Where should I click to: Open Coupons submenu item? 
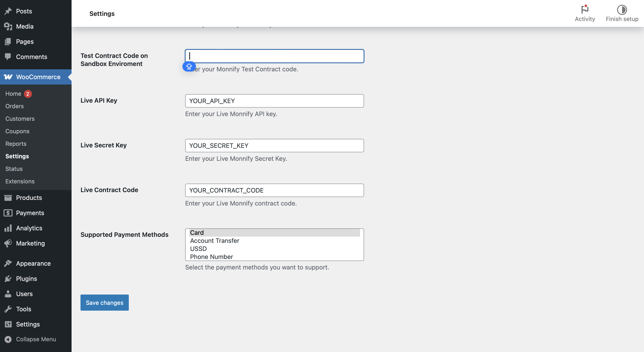pyautogui.click(x=17, y=131)
